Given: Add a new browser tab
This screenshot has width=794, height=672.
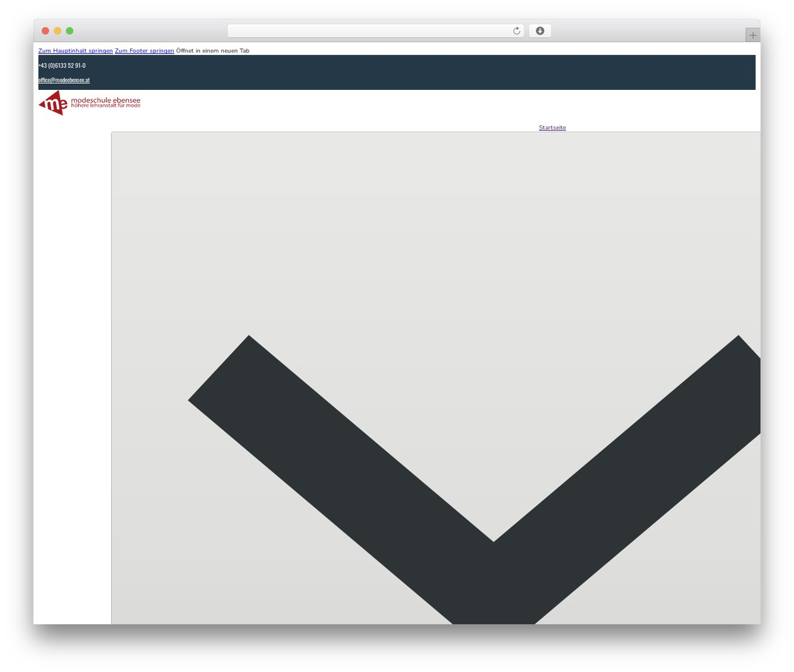Looking at the screenshot, I should click(x=752, y=35).
